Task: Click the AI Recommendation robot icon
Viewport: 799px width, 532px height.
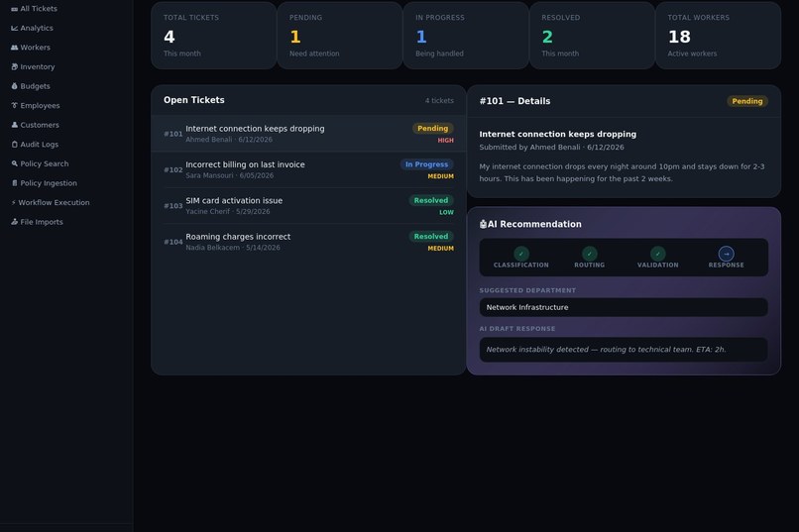Action: [x=483, y=224]
